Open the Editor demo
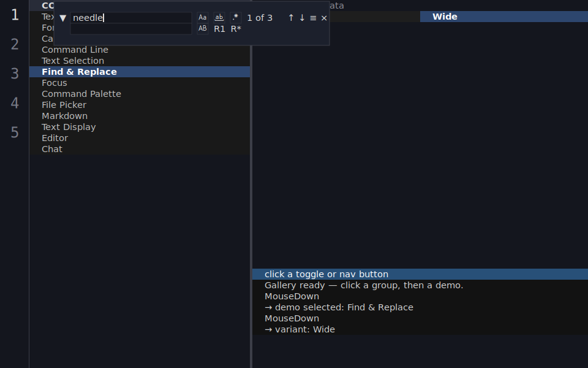Image resolution: width=588 pixels, height=368 pixels. 140,138
